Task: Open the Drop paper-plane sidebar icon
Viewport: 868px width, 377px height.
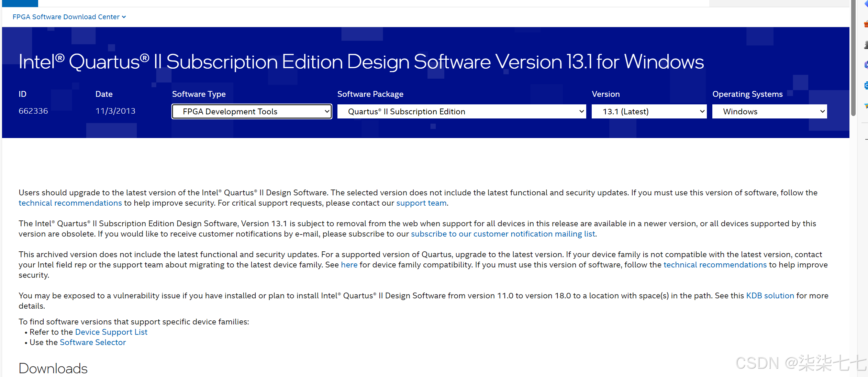Action: click(866, 106)
